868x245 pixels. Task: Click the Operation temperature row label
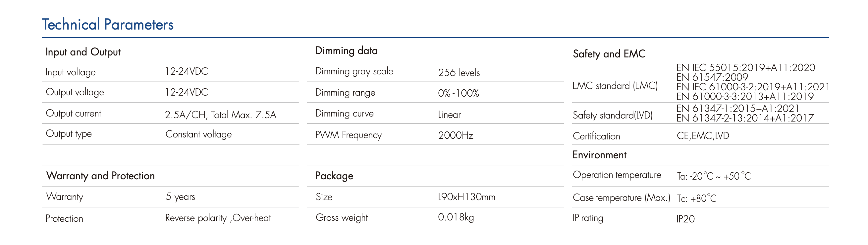617,175
